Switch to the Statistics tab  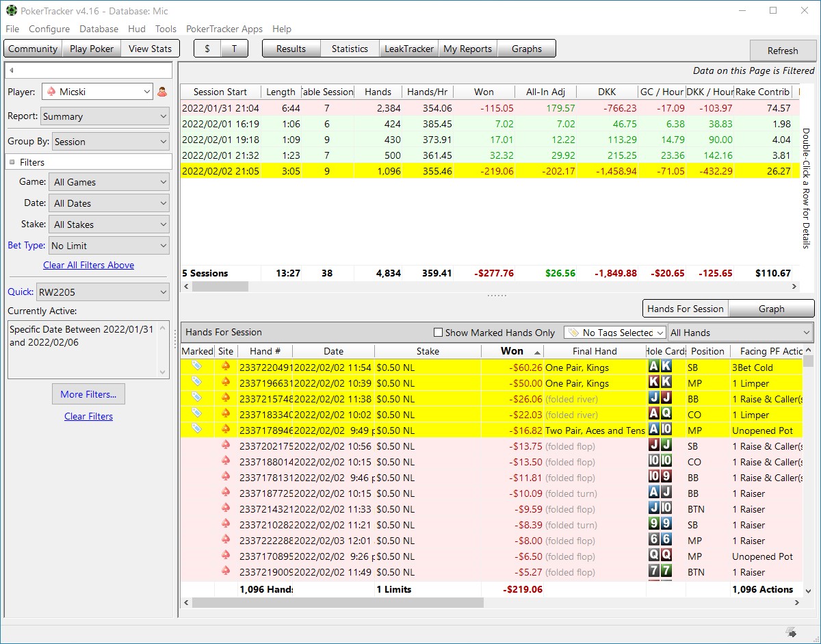tap(350, 49)
